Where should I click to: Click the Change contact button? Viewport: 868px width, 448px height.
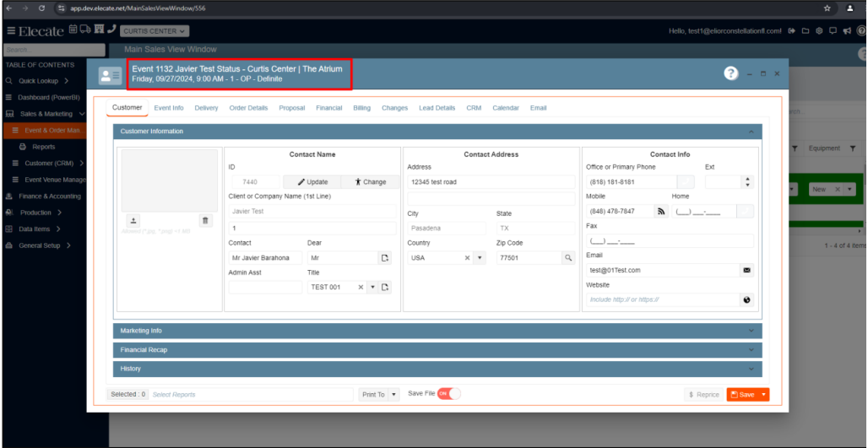(371, 182)
